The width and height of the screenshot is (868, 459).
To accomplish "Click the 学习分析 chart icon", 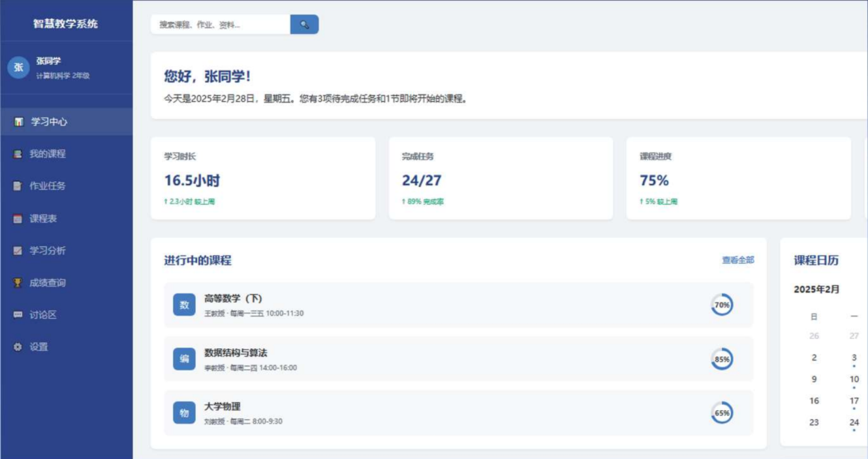I will (x=18, y=250).
